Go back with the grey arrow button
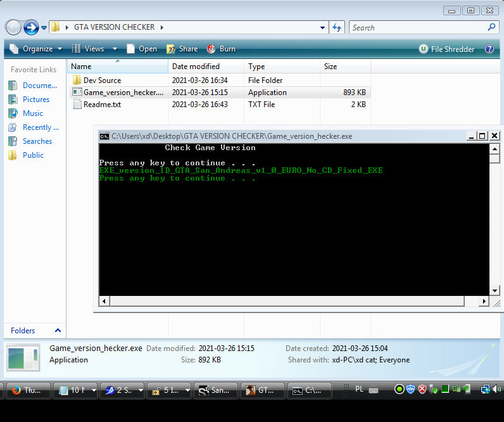 tap(13, 27)
